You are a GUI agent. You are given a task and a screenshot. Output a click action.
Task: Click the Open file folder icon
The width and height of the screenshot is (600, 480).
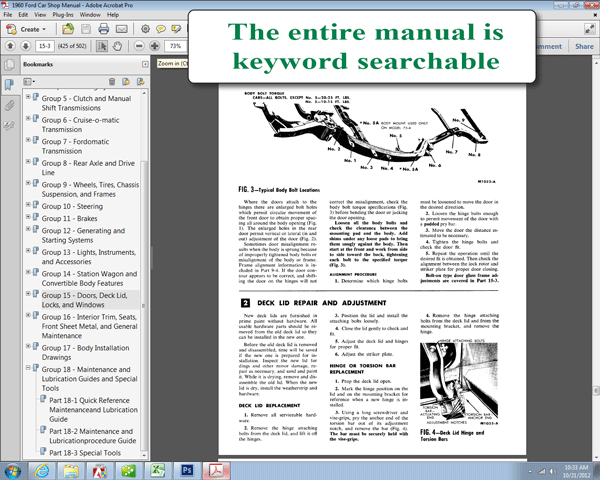(x=68, y=29)
